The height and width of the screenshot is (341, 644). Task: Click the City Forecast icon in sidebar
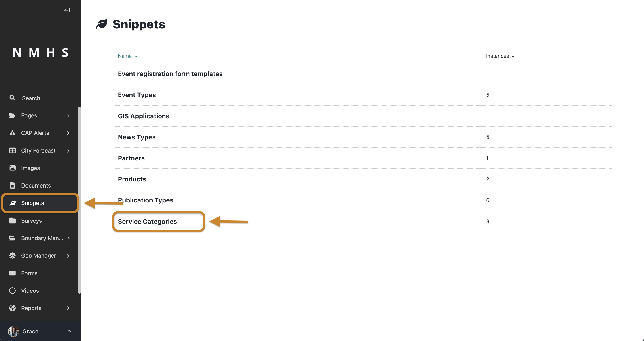coord(12,150)
